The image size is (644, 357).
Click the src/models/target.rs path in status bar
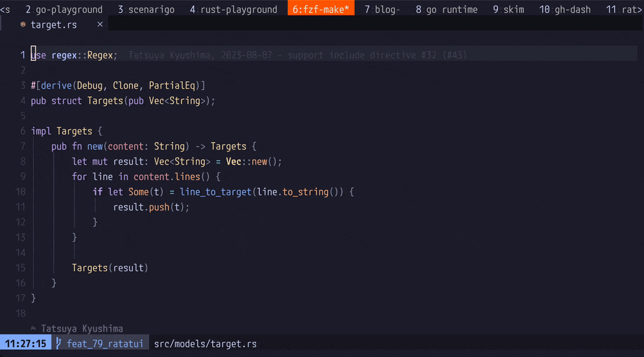tap(205, 343)
